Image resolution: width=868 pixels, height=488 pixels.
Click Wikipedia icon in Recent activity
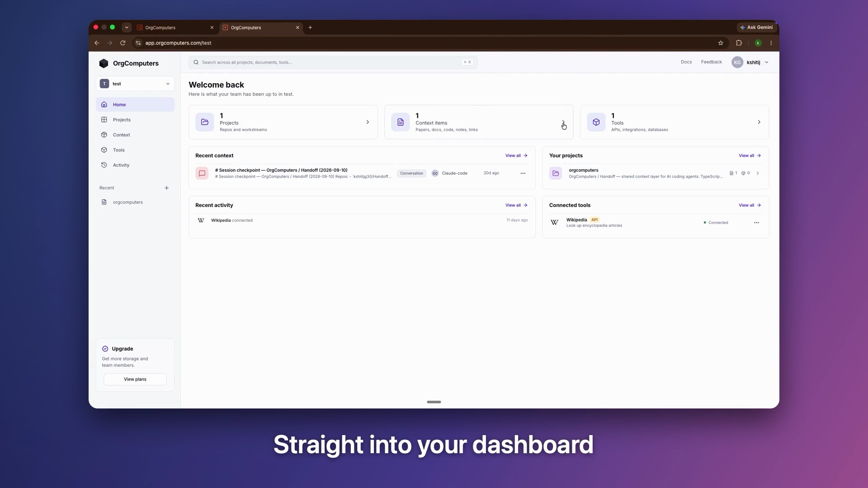tap(201, 221)
